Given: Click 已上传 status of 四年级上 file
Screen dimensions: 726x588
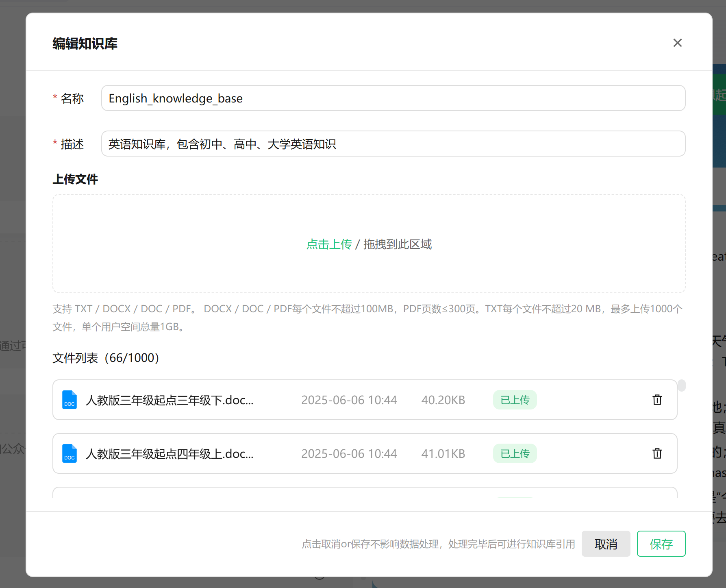Looking at the screenshot, I should [x=515, y=453].
